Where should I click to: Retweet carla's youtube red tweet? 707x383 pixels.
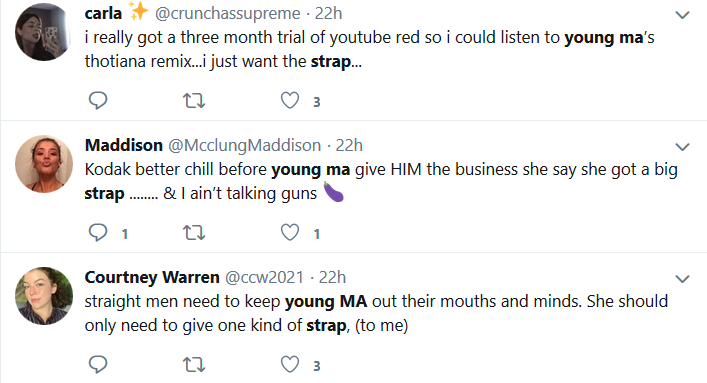pos(194,101)
